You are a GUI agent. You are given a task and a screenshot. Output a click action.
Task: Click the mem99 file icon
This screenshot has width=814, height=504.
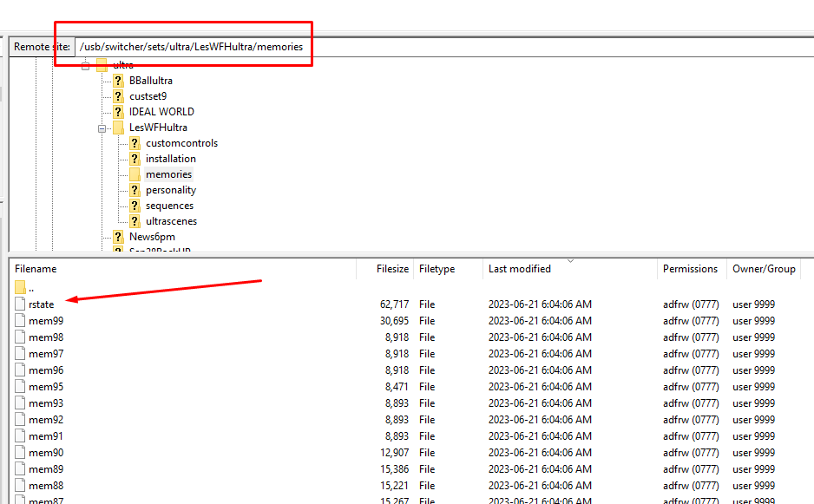pyautogui.click(x=20, y=320)
